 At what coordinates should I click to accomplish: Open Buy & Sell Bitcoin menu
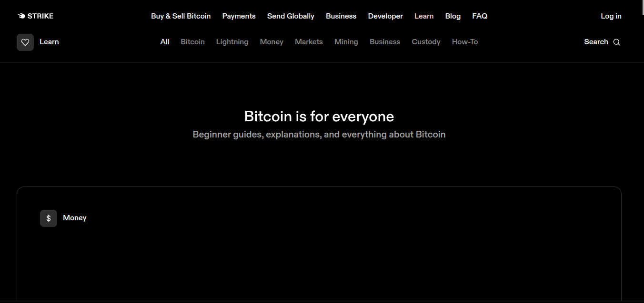(x=181, y=16)
